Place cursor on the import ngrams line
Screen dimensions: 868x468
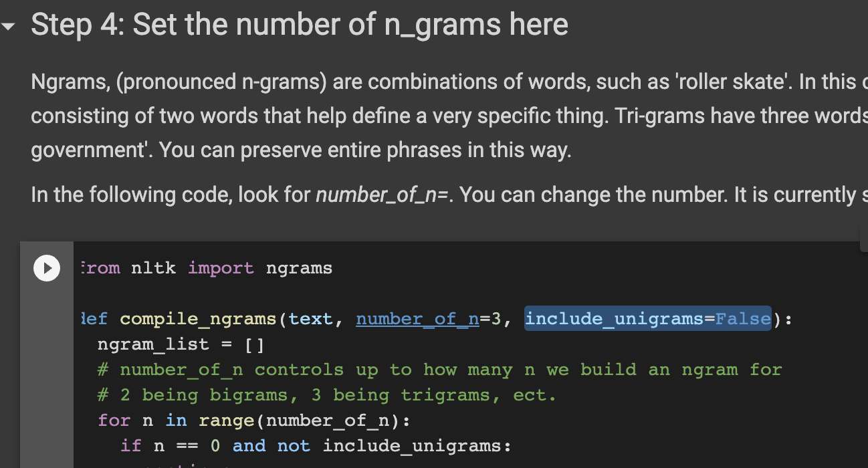(207, 267)
